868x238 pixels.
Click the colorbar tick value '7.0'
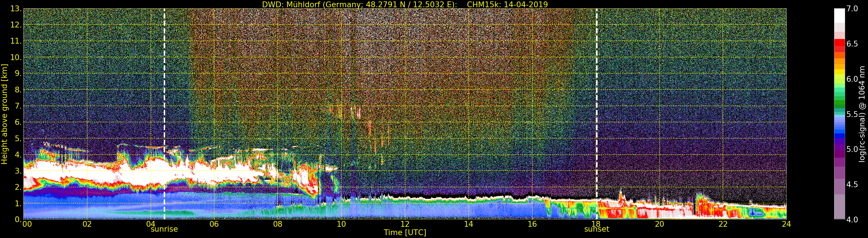[x=852, y=9]
